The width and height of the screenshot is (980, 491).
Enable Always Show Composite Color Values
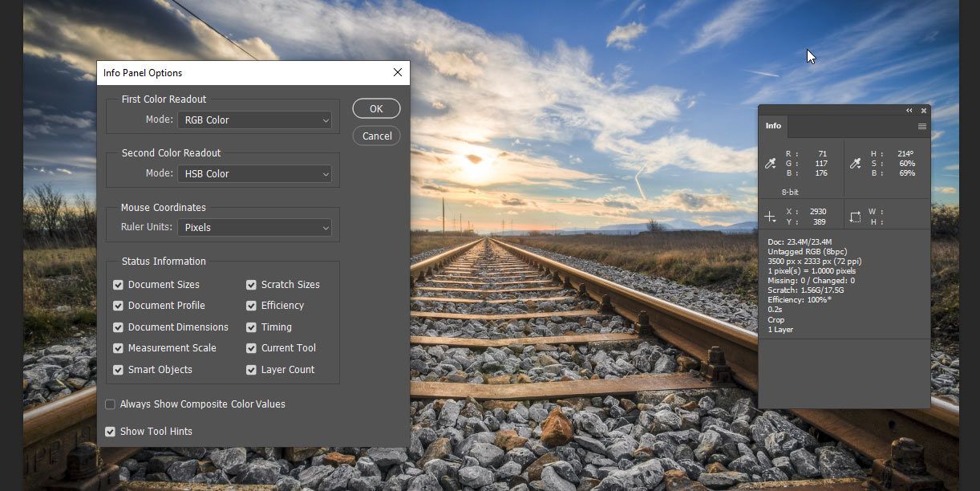pyautogui.click(x=111, y=404)
